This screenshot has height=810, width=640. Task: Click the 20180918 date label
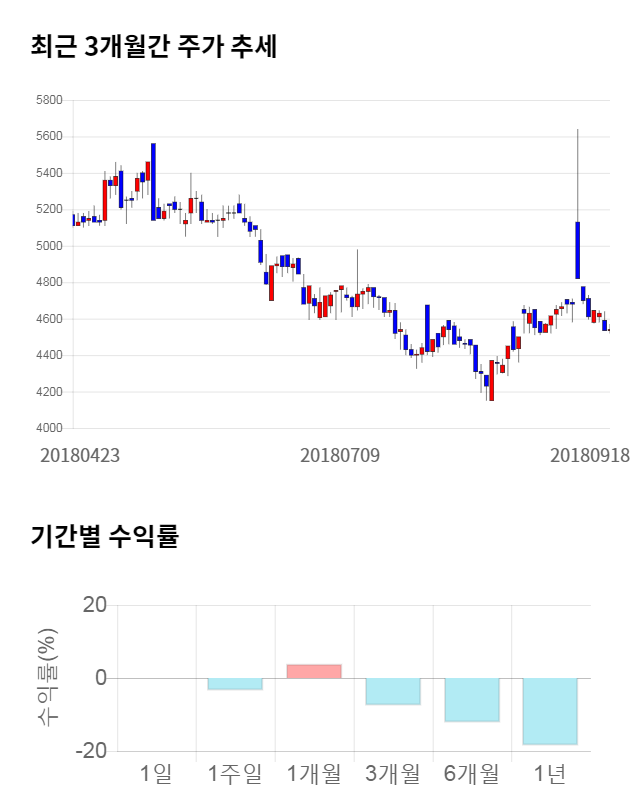click(590, 455)
